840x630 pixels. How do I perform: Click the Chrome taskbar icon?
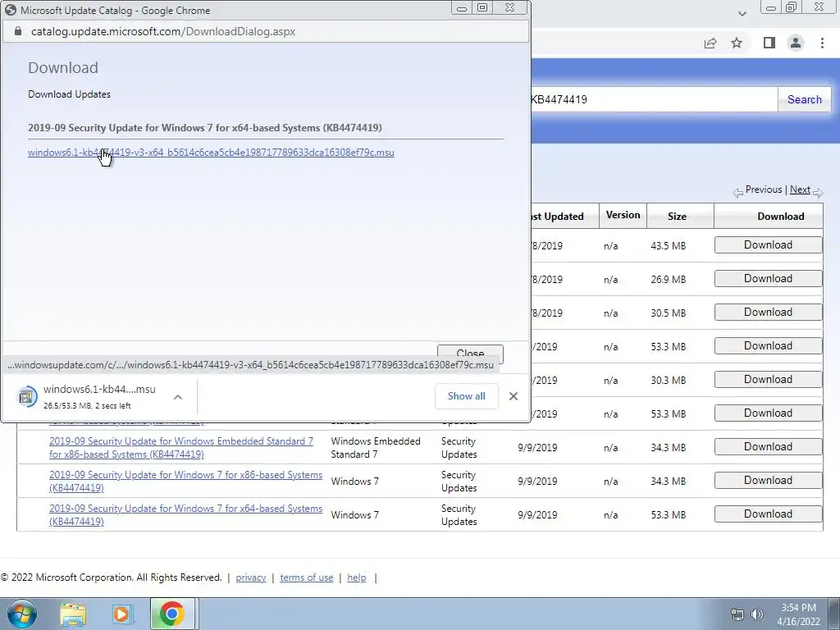point(172,614)
